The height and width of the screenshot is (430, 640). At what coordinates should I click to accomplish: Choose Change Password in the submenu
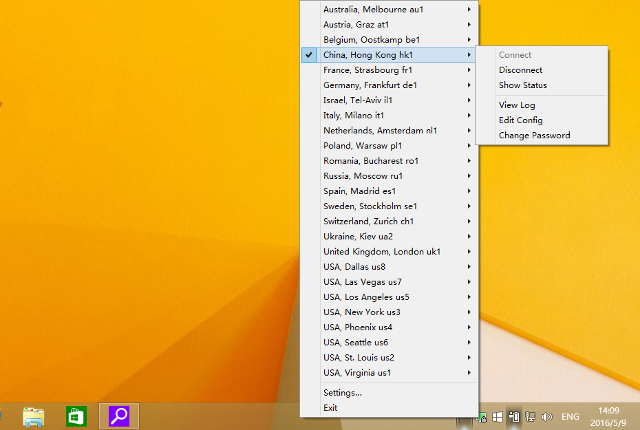point(534,135)
